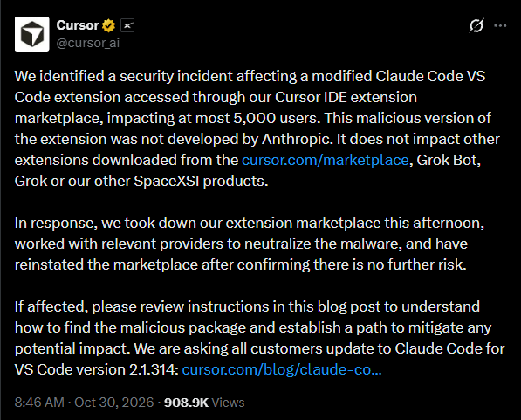Click the 908.9K view count number
Viewport: 521px width, 420px height.
186,403
